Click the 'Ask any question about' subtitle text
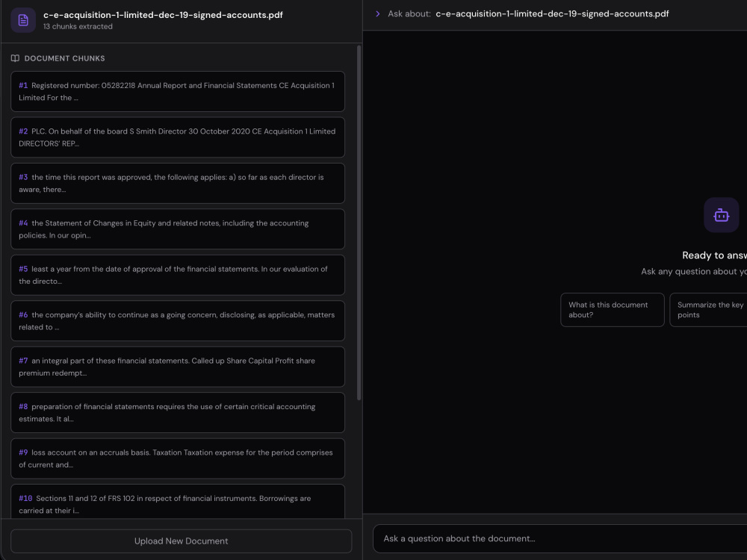Viewport: 747px width, 560px height. point(694,272)
